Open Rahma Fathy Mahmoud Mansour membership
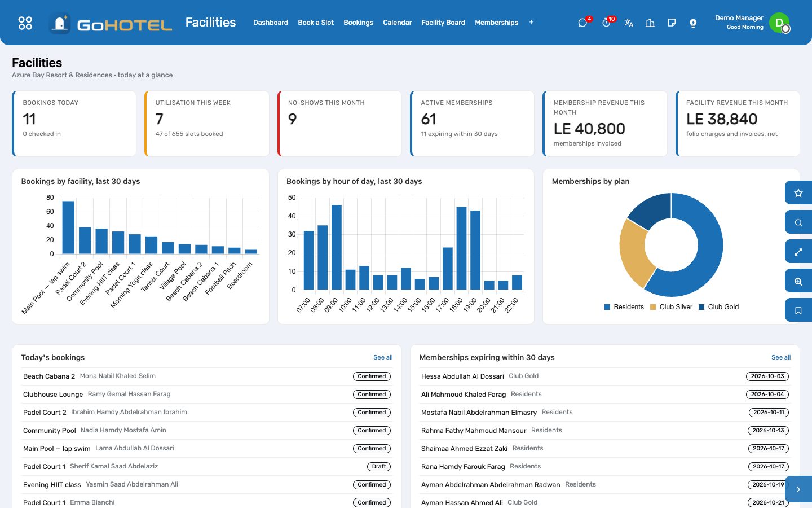Viewport: 812px width, 508px height. tap(604, 431)
